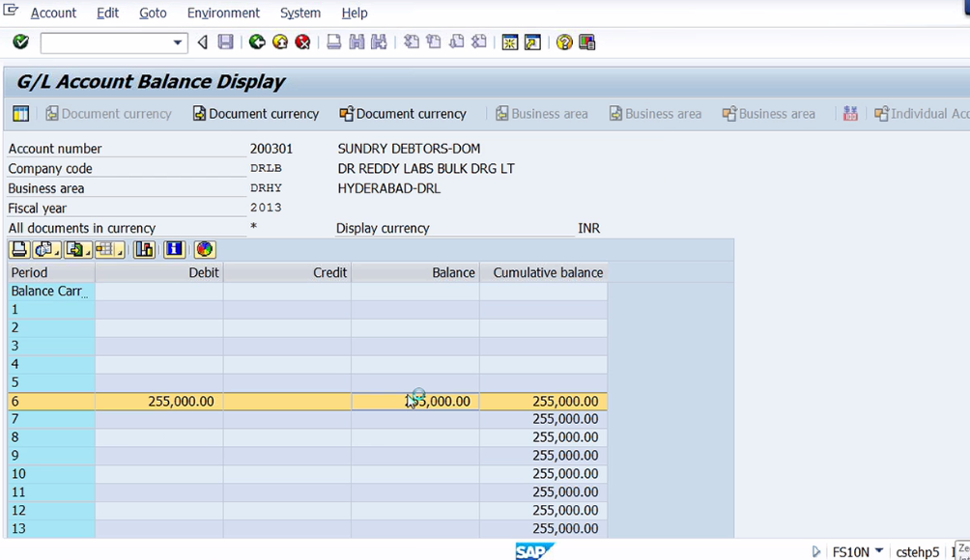Click the Find Next binoculars icon
The image size is (970, 560).
[x=379, y=42]
